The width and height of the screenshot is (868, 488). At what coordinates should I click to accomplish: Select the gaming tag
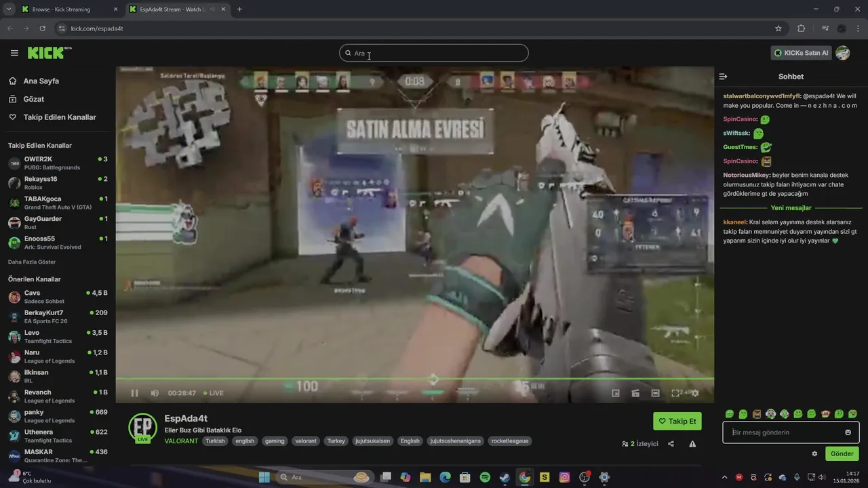click(275, 441)
